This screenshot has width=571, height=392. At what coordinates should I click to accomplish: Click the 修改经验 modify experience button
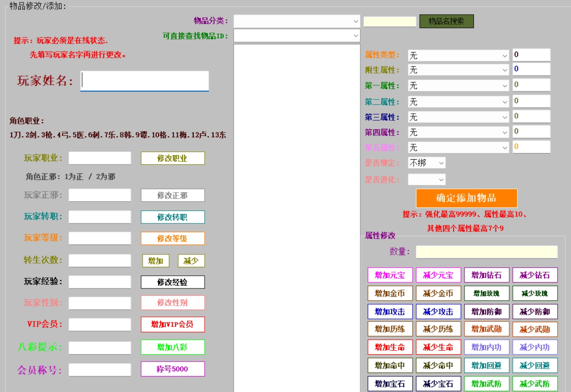[x=172, y=282]
